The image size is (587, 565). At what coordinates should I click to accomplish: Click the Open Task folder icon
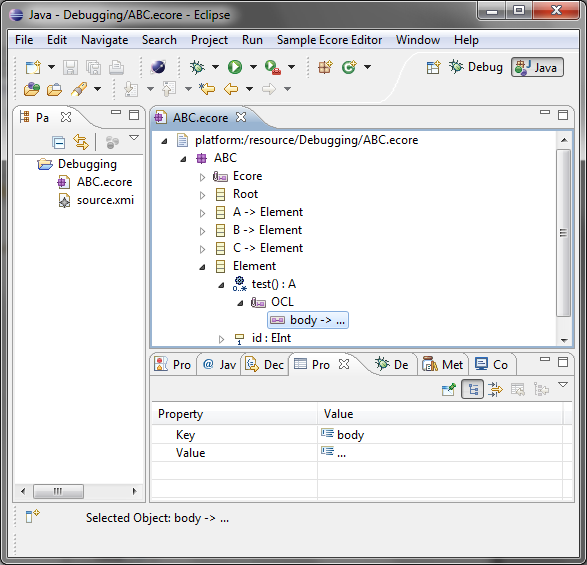click(x=55, y=90)
